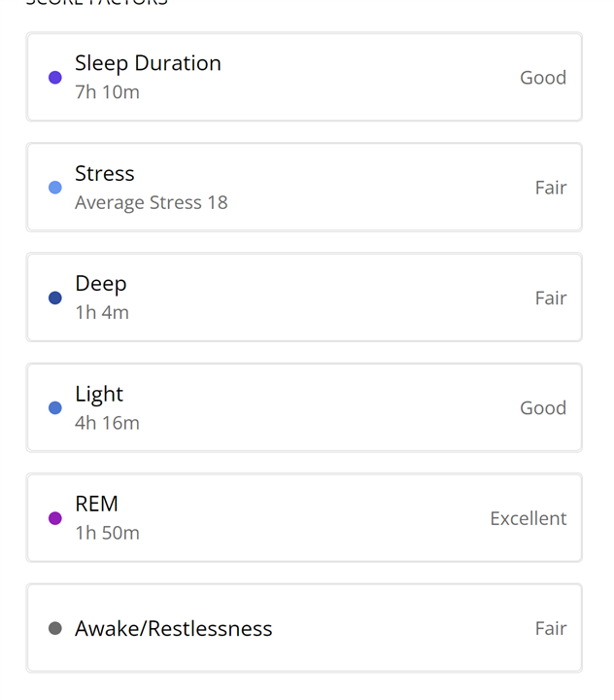Click the Good rating for Sleep Duration
This screenshot has width=614, height=700.
(x=543, y=78)
